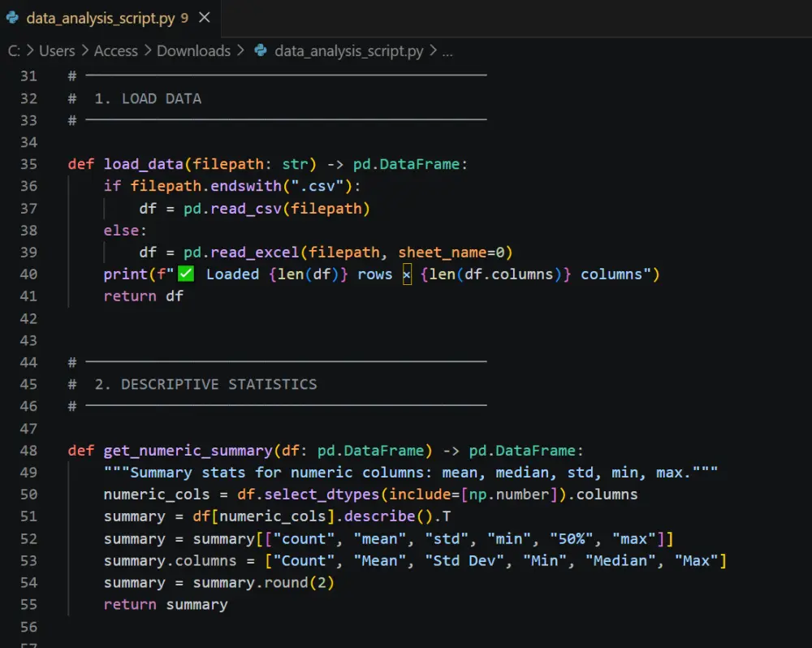
Task: Open data_analysis_script.py breadcrumb segment
Action: pyautogui.click(x=348, y=51)
